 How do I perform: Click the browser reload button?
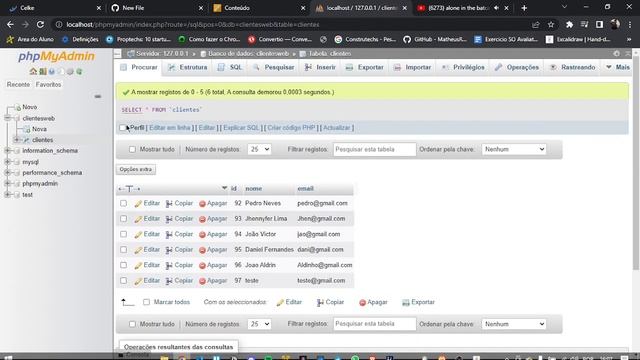coord(40,24)
